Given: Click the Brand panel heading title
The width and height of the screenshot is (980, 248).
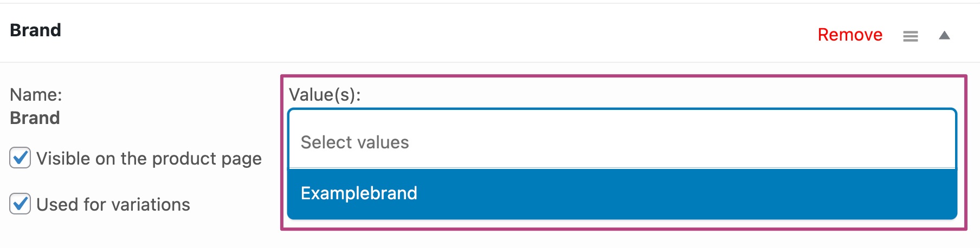Looking at the screenshot, I should pos(35,30).
